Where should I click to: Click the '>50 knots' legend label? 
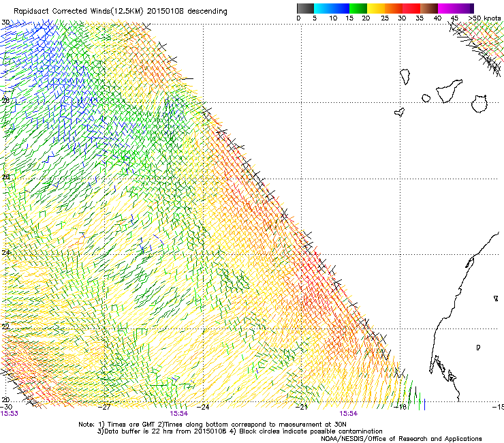tap(484, 18)
